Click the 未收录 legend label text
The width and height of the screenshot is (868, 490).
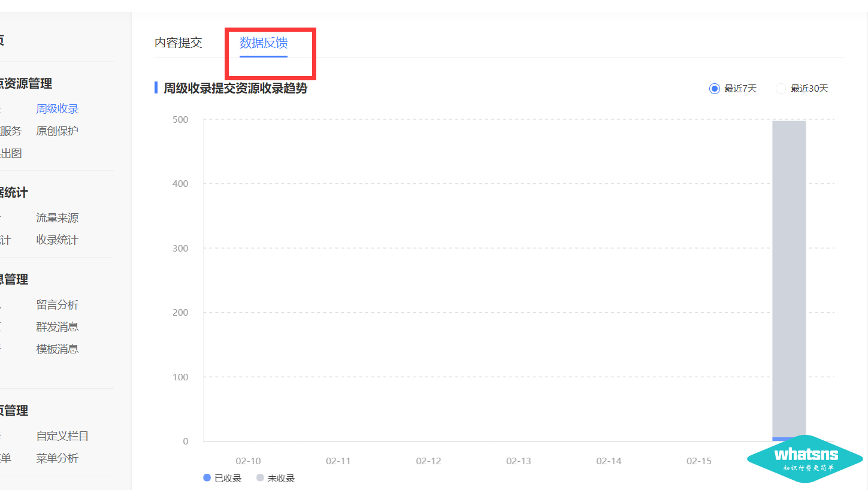click(x=281, y=478)
